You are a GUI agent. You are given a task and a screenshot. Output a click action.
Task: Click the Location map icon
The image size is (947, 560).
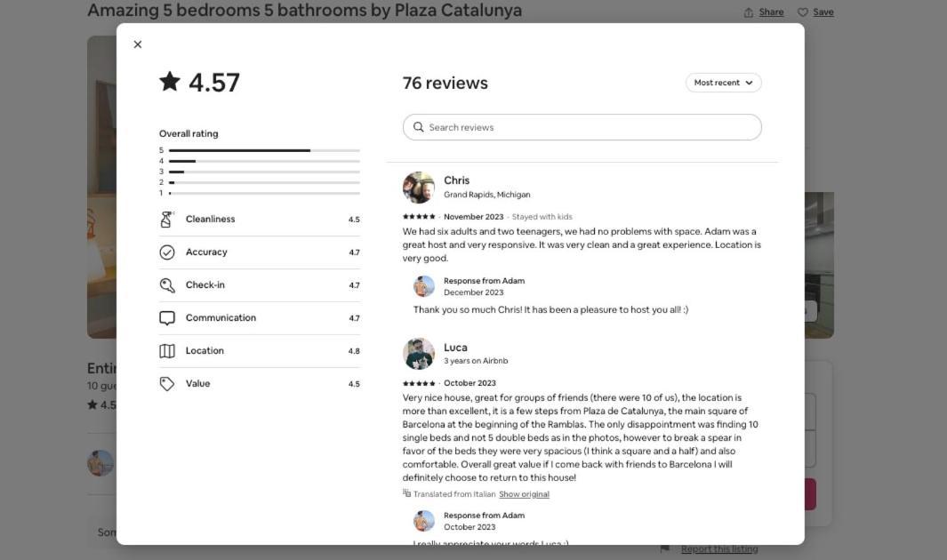coord(166,350)
